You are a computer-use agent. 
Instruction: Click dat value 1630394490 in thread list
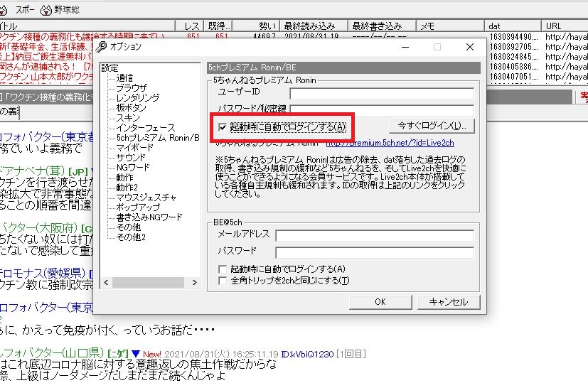513,37
